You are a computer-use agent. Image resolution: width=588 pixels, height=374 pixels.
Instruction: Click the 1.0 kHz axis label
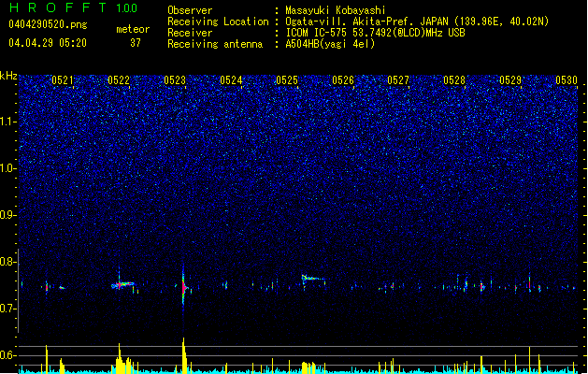[x=8, y=168]
